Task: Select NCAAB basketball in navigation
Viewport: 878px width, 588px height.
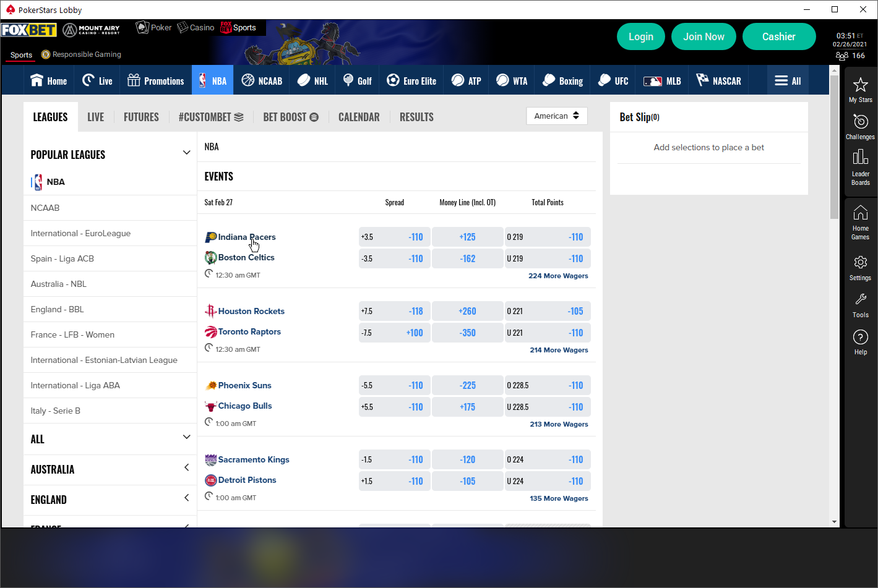Action: 262,80
